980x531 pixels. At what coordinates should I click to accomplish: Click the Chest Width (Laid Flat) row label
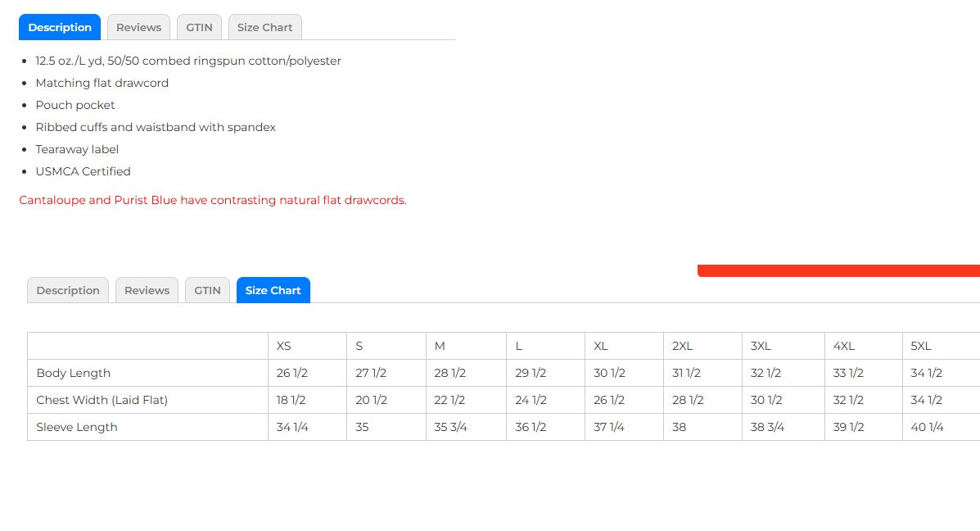pos(102,400)
